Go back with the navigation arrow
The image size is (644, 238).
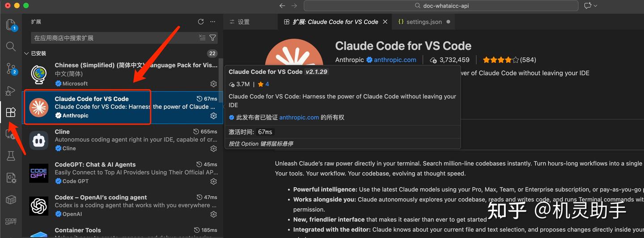[282, 6]
